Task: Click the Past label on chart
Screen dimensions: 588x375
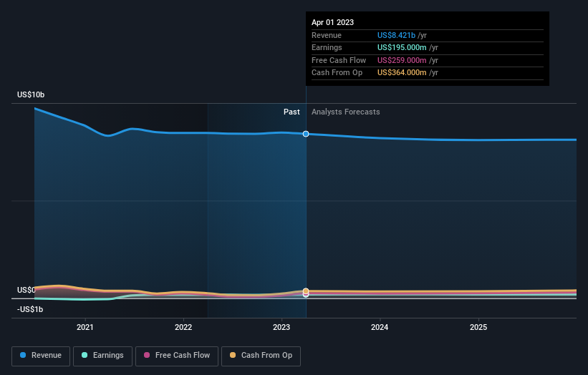Action: 291,112
